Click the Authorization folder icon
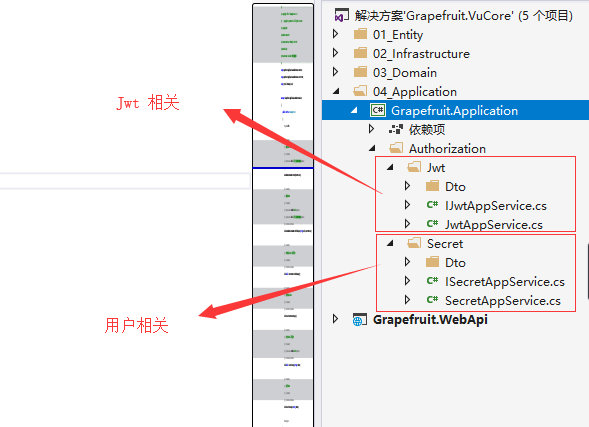Screen dimensions: 589x427 pos(396,148)
